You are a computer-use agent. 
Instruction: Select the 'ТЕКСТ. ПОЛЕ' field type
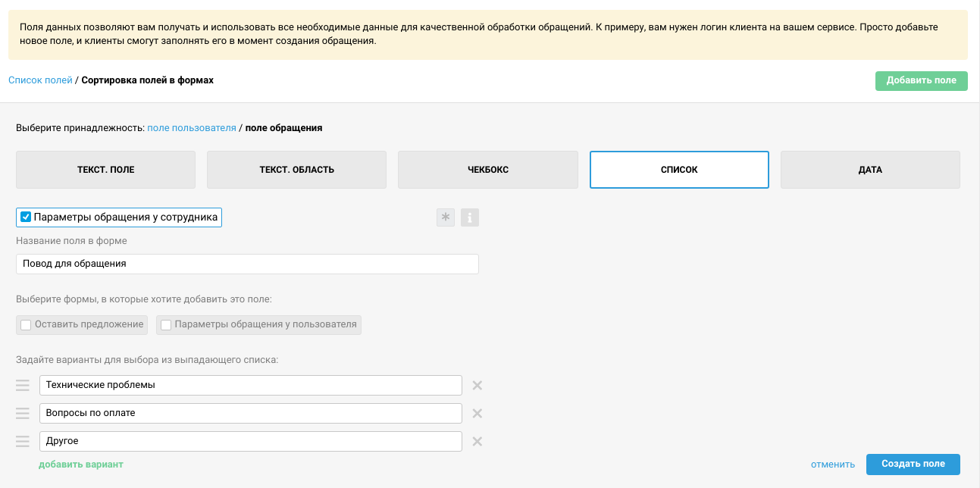click(x=105, y=170)
